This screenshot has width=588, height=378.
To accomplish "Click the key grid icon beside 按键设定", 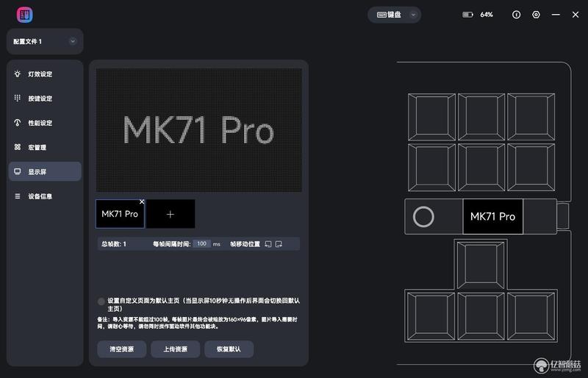I will tap(17, 98).
